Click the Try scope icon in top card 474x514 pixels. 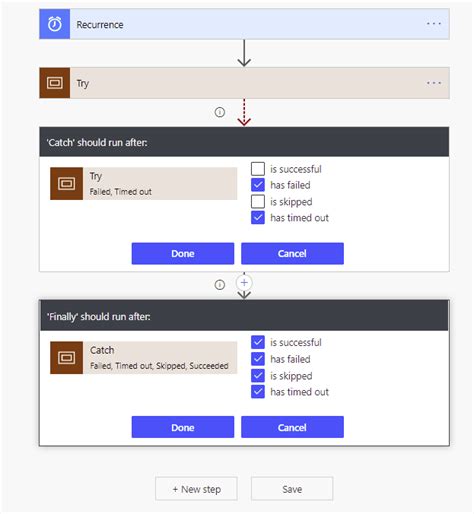click(55, 83)
